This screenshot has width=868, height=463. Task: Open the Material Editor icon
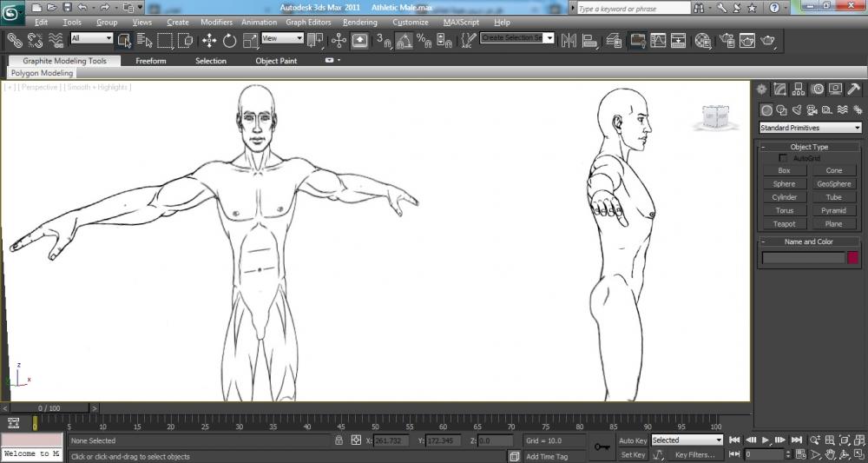(x=703, y=40)
